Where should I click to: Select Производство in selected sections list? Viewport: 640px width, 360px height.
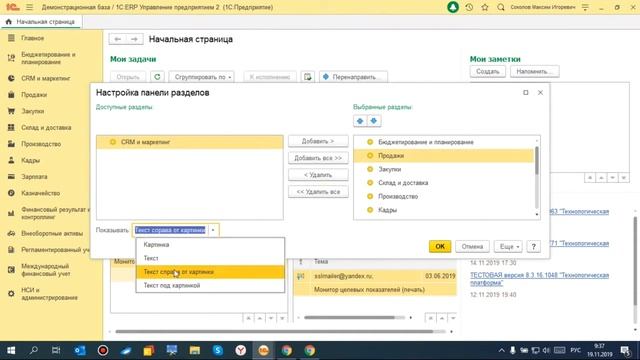tap(444, 196)
